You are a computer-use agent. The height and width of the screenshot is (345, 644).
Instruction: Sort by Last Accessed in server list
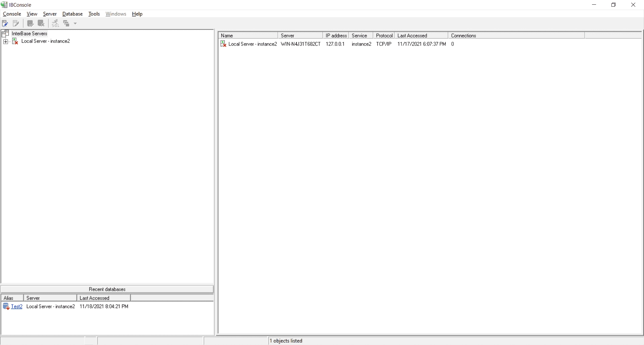pyautogui.click(x=421, y=36)
